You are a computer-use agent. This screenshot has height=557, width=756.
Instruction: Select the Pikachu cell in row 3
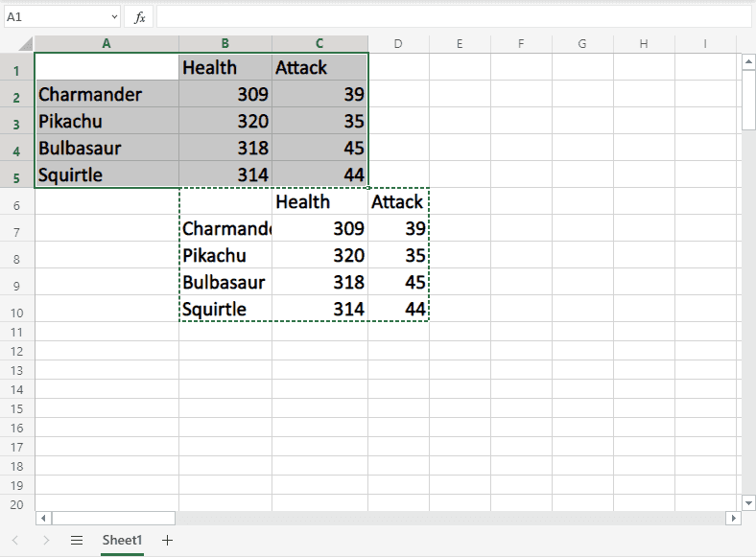[x=106, y=122]
